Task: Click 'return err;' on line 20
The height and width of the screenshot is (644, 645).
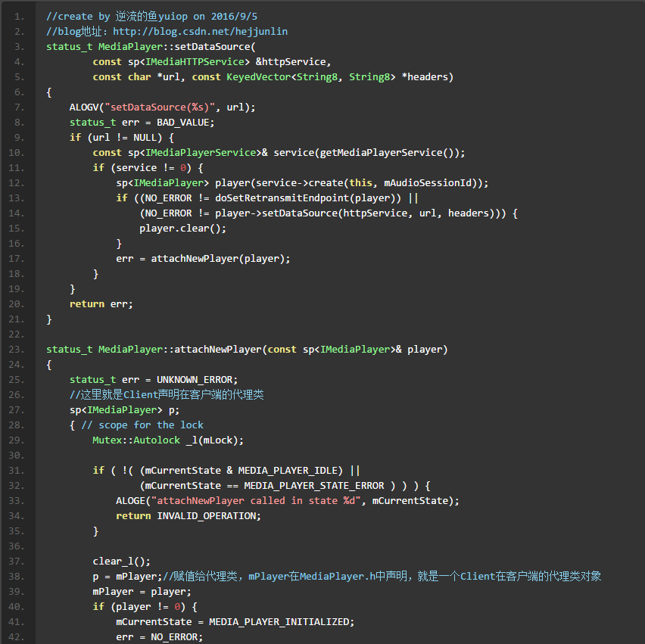Action: pyautogui.click(x=101, y=304)
